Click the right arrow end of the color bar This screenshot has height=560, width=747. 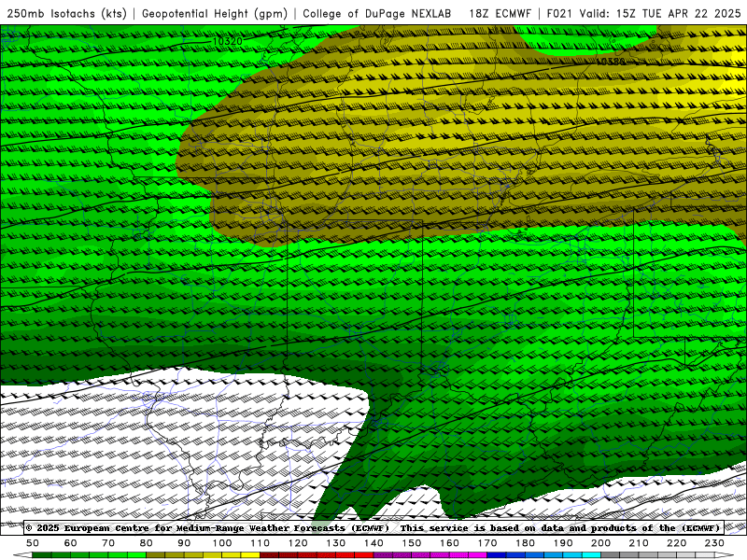725,555
